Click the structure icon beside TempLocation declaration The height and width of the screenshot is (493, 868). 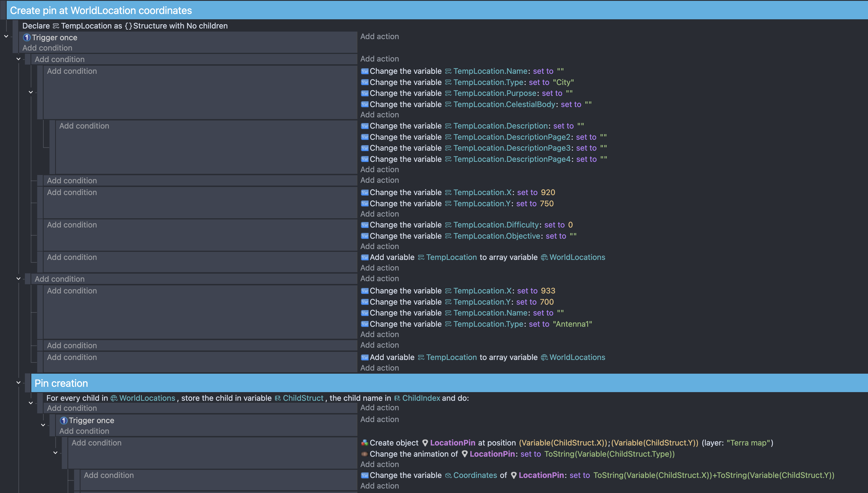56,26
